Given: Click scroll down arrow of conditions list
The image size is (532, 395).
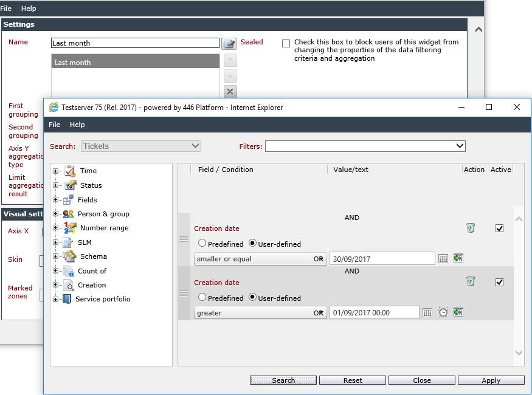Looking at the screenshot, I should click(x=519, y=352).
